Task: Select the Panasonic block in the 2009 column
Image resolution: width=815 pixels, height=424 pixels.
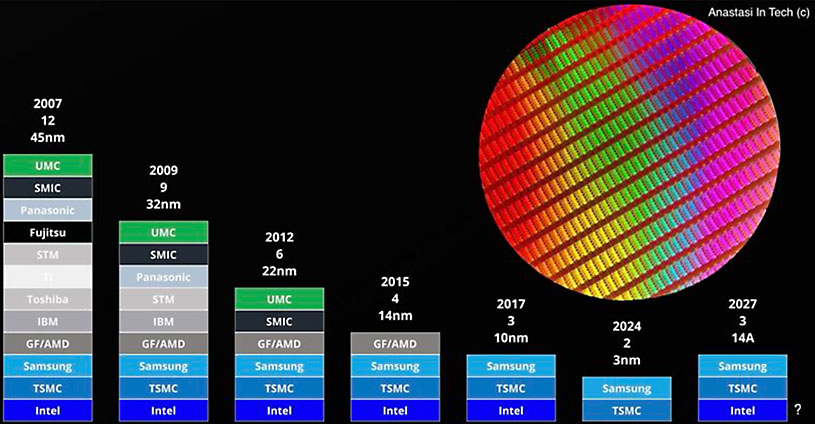Action: pos(164,277)
